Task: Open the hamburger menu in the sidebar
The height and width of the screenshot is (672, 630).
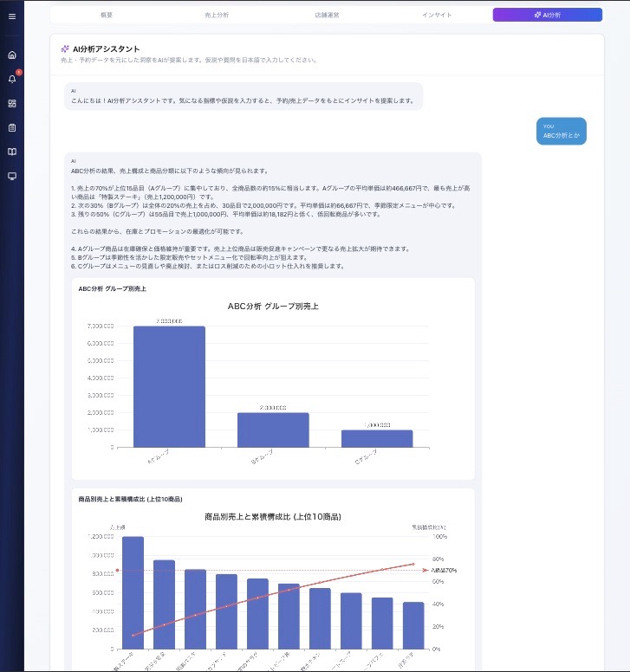Action: click(12, 16)
